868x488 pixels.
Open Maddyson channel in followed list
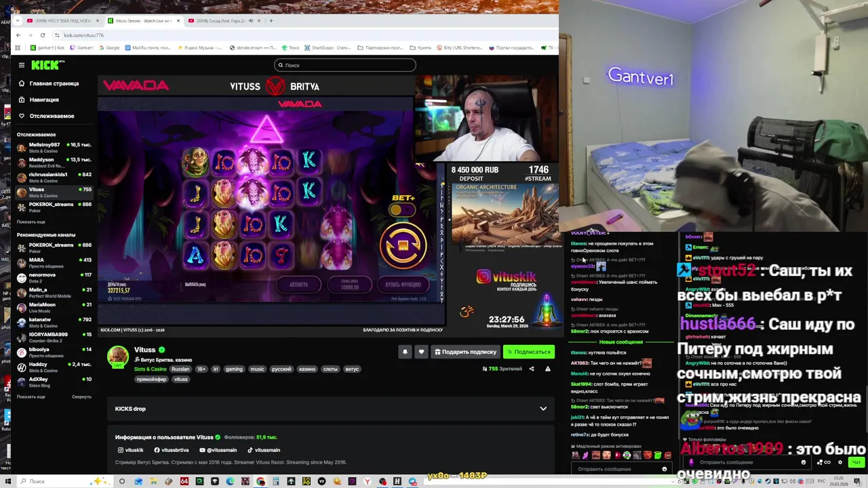pos(54,163)
